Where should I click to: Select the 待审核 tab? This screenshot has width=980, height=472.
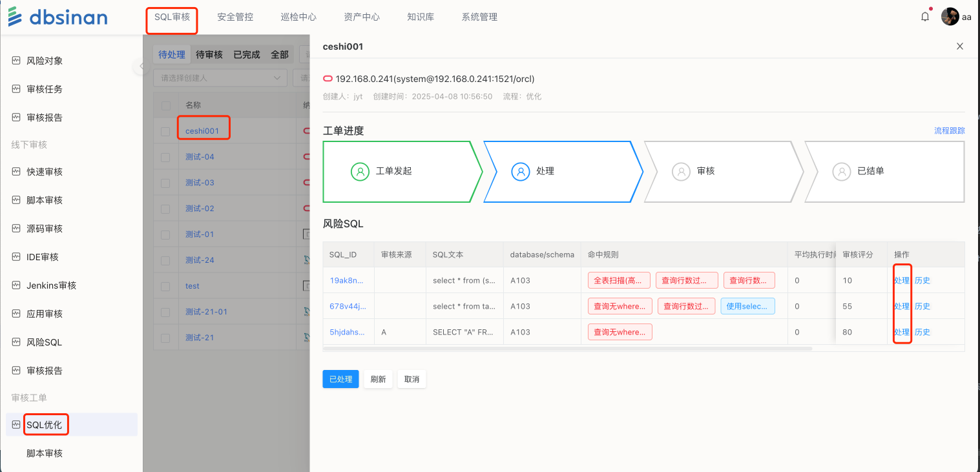(x=209, y=55)
